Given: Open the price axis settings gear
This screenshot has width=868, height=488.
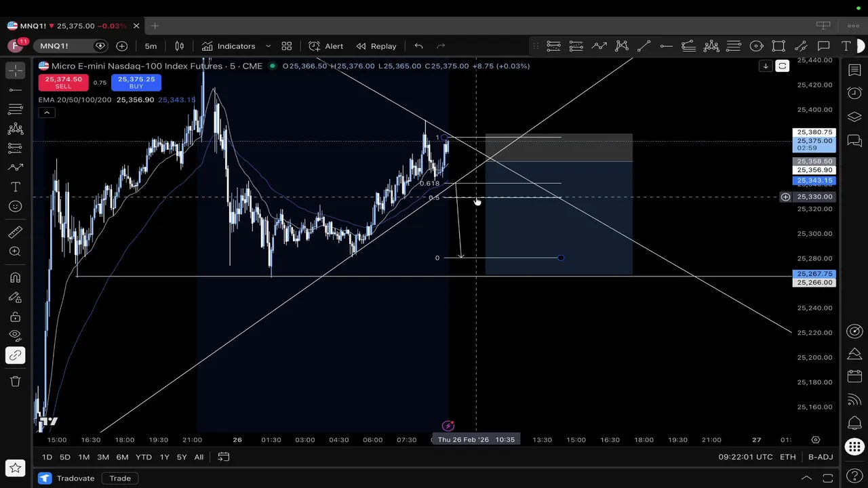Looking at the screenshot, I should [x=816, y=440].
